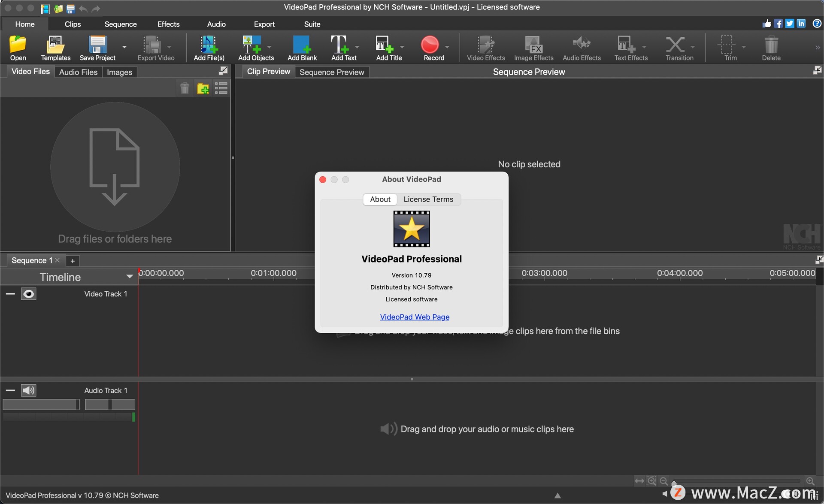The height and width of the screenshot is (504, 824).
Task: Toggle Video Track 1 visibility eye
Action: tap(29, 294)
